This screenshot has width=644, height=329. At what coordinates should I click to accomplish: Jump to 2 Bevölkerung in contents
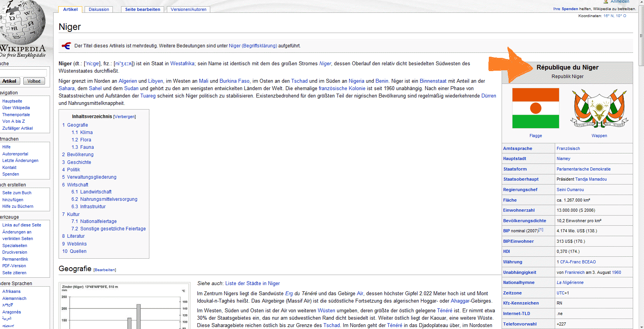pos(78,155)
